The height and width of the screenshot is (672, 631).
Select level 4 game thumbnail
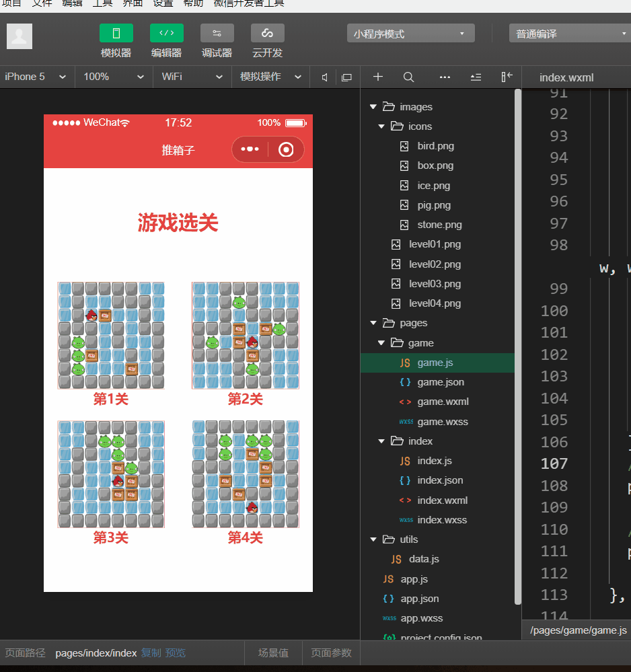pyautogui.click(x=245, y=474)
